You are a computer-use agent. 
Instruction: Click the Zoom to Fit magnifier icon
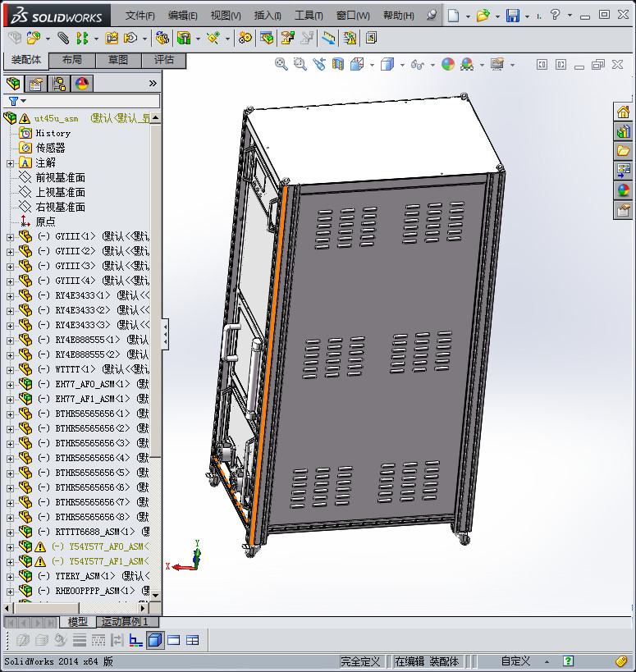point(281,64)
